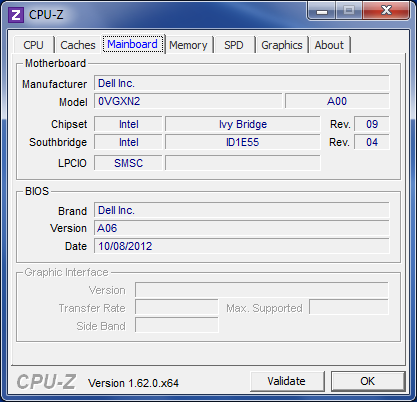
Task: Click the Chipset label
Action: point(69,124)
